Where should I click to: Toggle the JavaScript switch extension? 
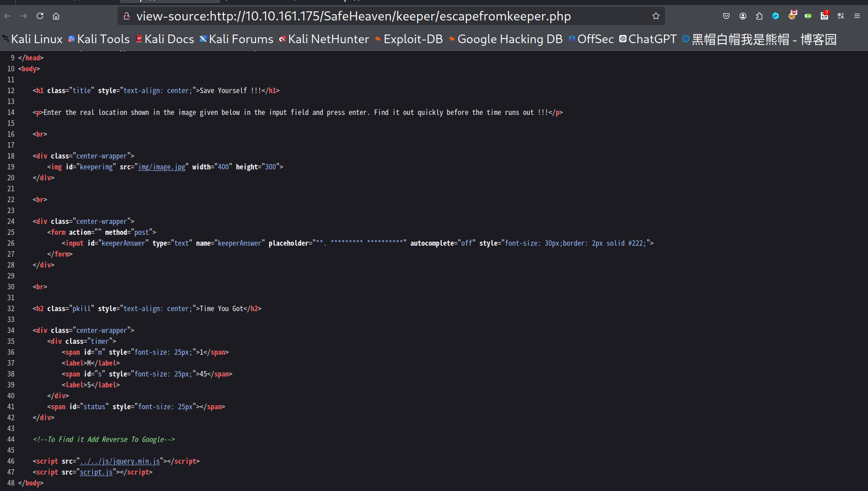point(808,16)
